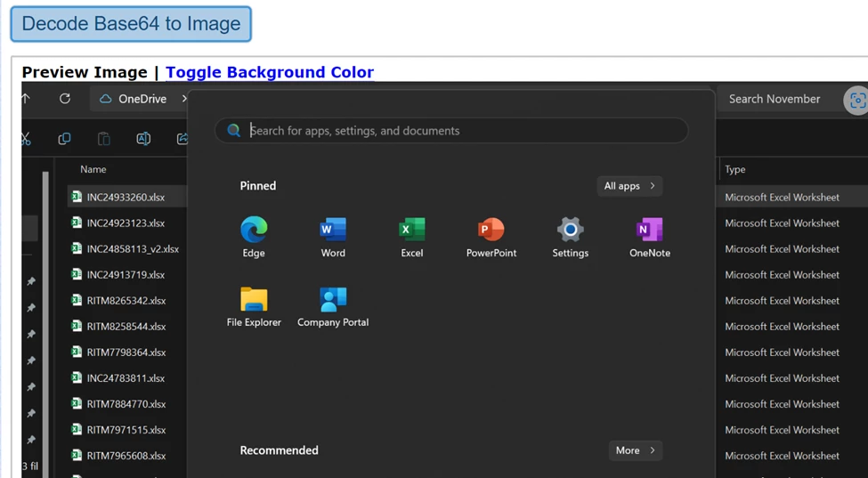Viewport: 868px width, 478px height.
Task: Follow the Toggle Background Color link
Action: coord(270,72)
